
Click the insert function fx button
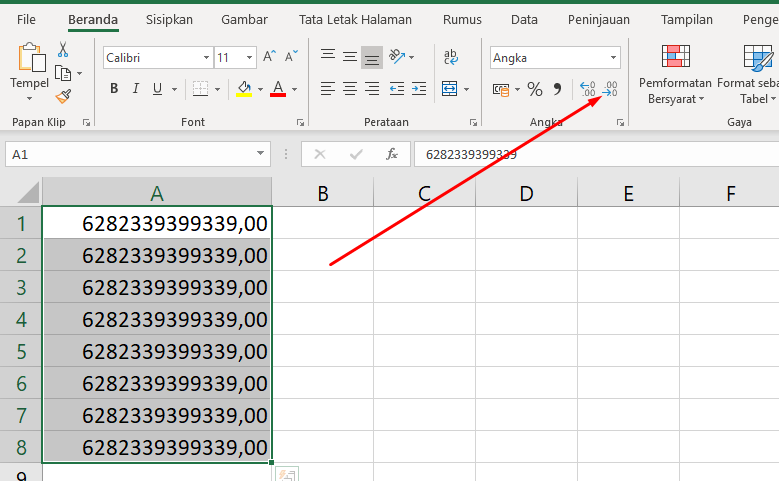coord(391,155)
